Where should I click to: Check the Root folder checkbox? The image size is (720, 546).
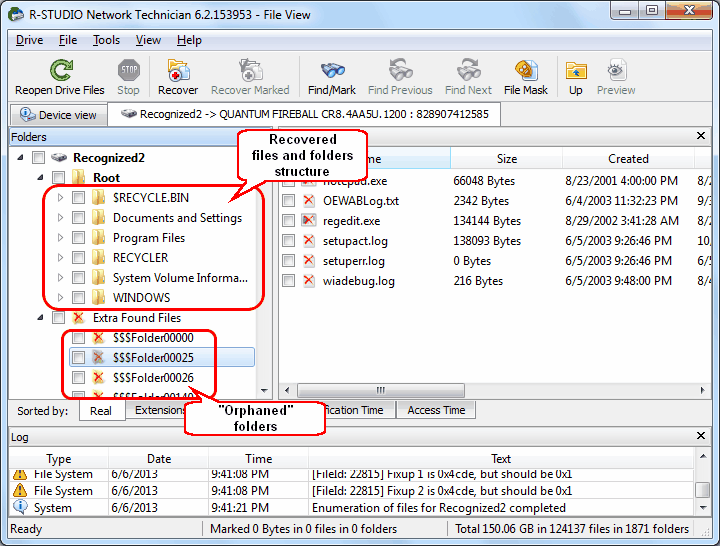[59, 177]
